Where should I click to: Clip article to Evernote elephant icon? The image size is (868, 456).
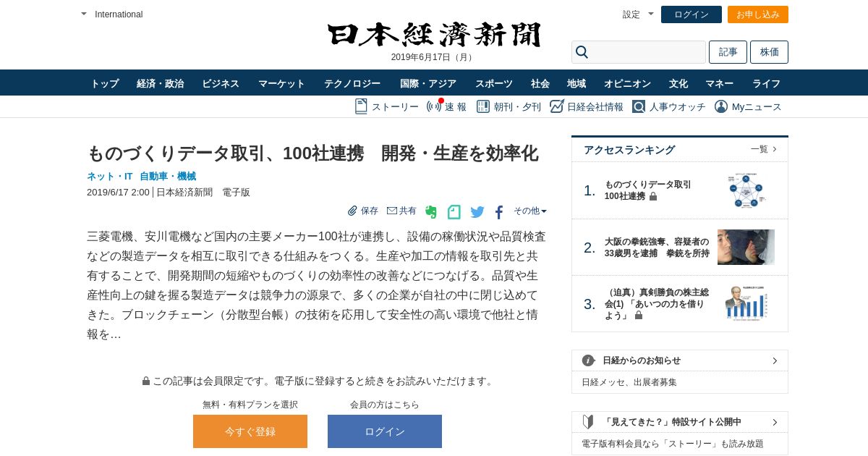pos(431,212)
